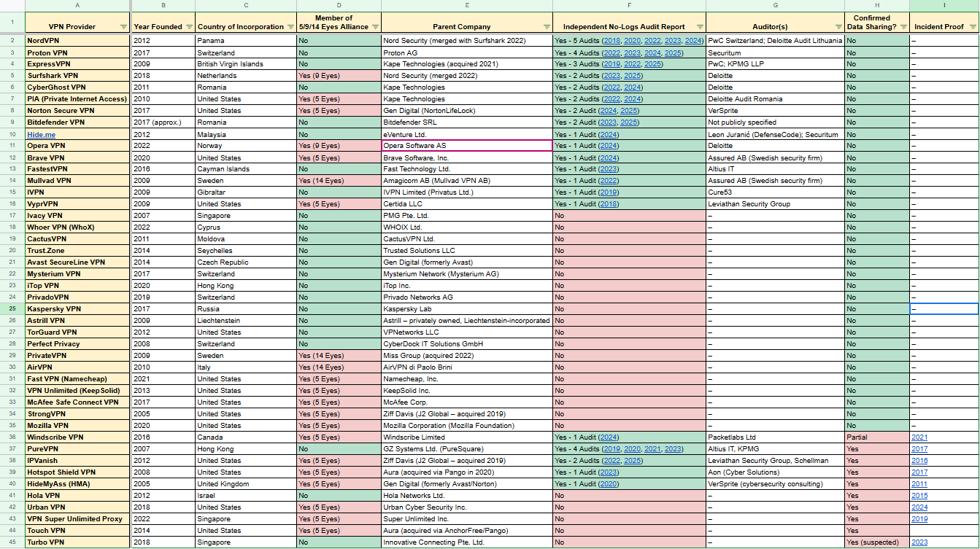Expand the Incident Proof filter dropdown
980x549 pixels.
[x=972, y=27]
